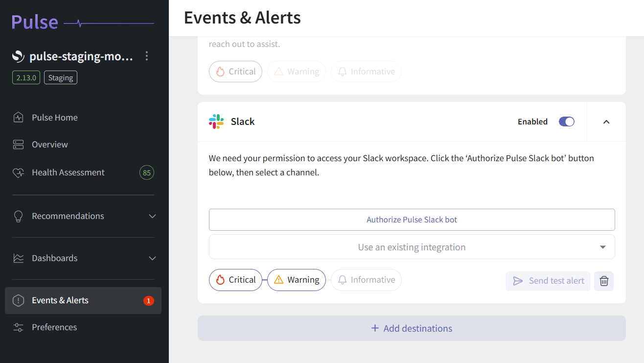Image resolution: width=644 pixels, height=363 pixels.
Task: Click Send test alert button
Action: coord(548,281)
